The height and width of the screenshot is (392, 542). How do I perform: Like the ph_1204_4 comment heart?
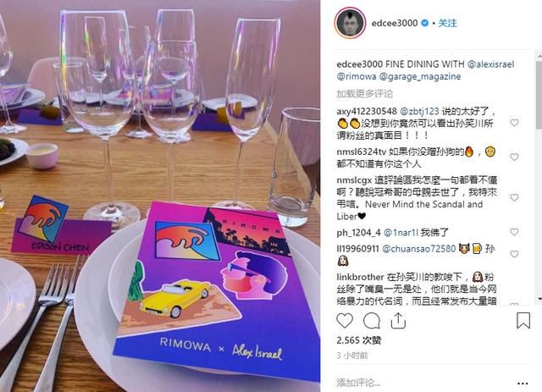[514, 232]
